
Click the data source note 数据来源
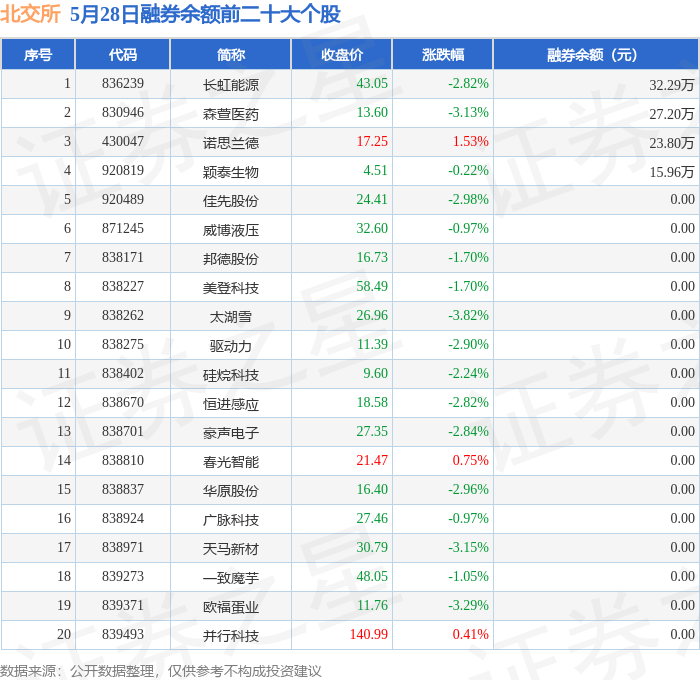161,671
